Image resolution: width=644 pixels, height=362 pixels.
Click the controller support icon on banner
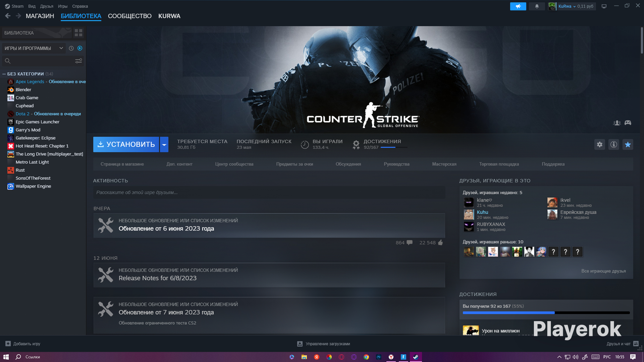[x=628, y=123]
